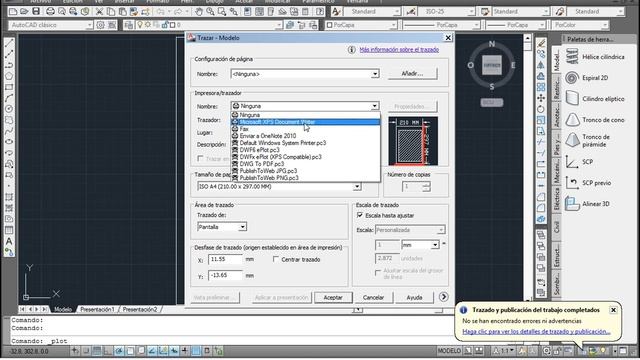Select the Circle draw tool
The image size is (640, 360).
pyautogui.click(x=9, y=109)
